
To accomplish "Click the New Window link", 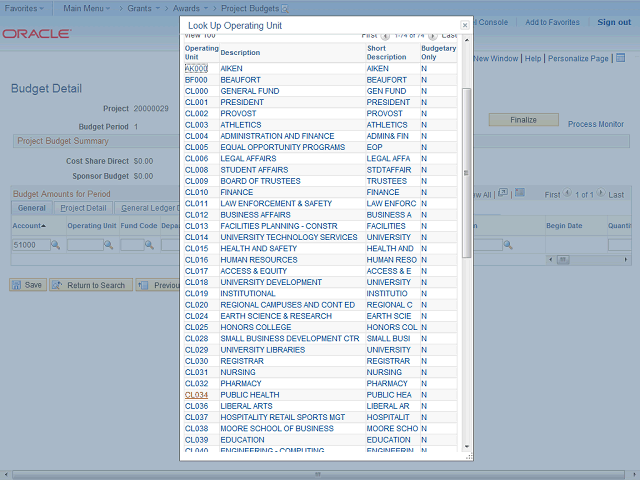I will pos(496,58).
